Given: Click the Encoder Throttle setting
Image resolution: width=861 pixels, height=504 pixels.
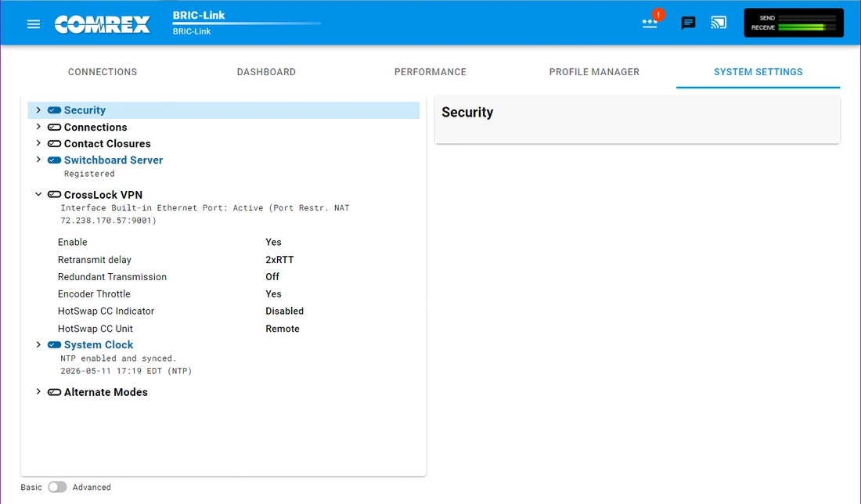Looking at the screenshot, I should coord(236,294).
